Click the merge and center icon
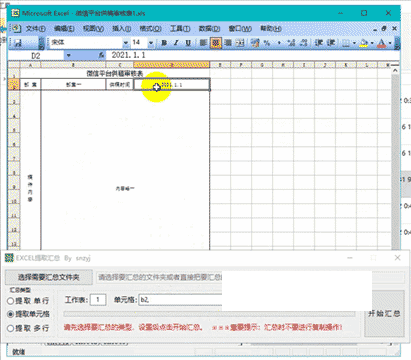The width and height of the screenshot is (411, 360). [240, 43]
